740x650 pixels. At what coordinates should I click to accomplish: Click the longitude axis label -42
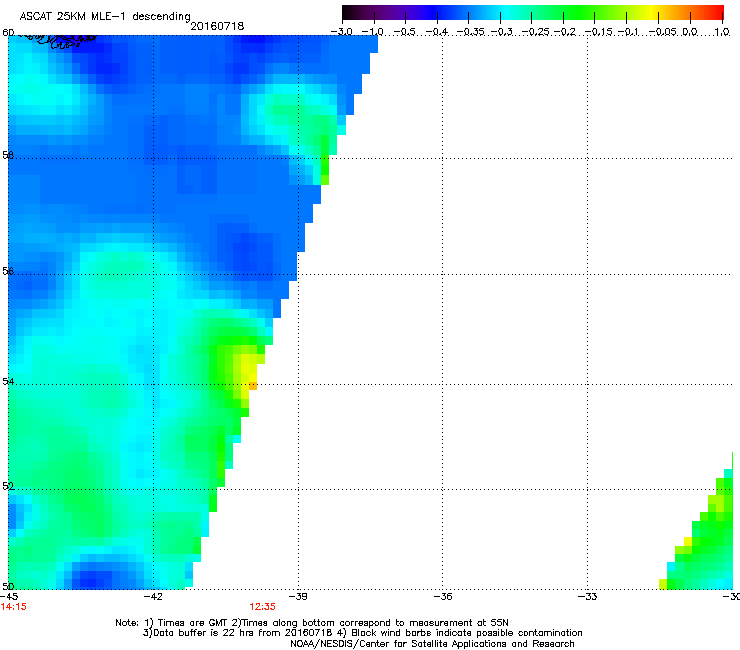pyautogui.click(x=153, y=597)
